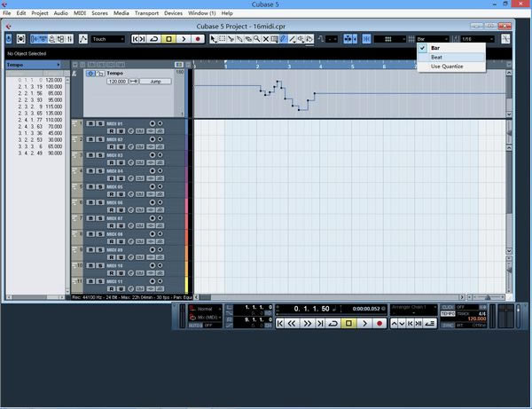Viewport: 532px width, 409px height.
Task: Open the 1/16 quantize value dropdown
Action: coord(476,39)
